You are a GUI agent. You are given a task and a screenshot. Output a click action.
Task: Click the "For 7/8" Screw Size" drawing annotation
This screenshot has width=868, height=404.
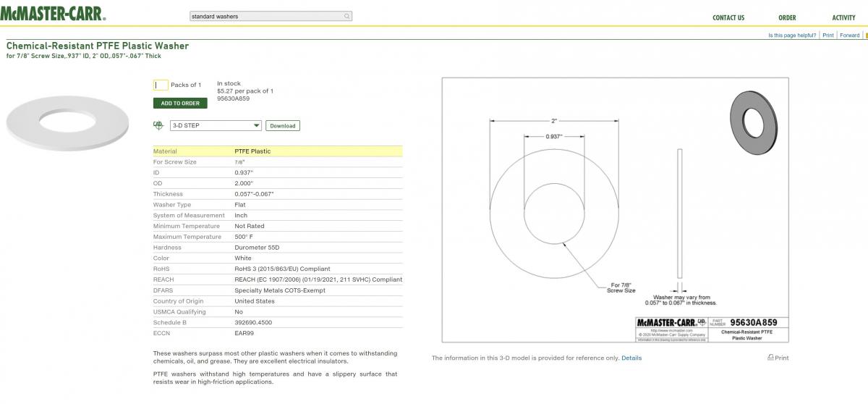[623, 287]
